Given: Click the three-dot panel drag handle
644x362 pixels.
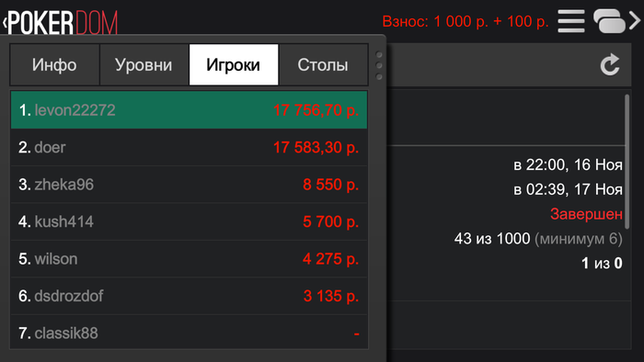Looking at the screenshot, I should (x=379, y=65).
